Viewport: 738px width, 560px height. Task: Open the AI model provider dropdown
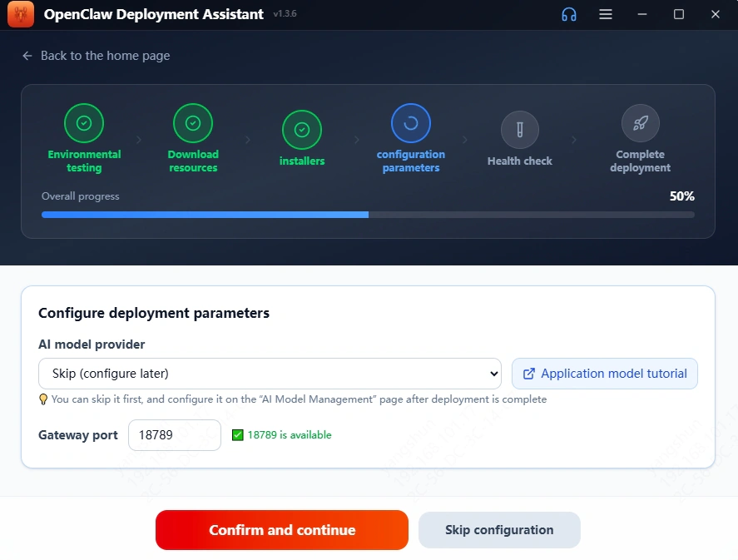pyautogui.click(x=270, y=374)
